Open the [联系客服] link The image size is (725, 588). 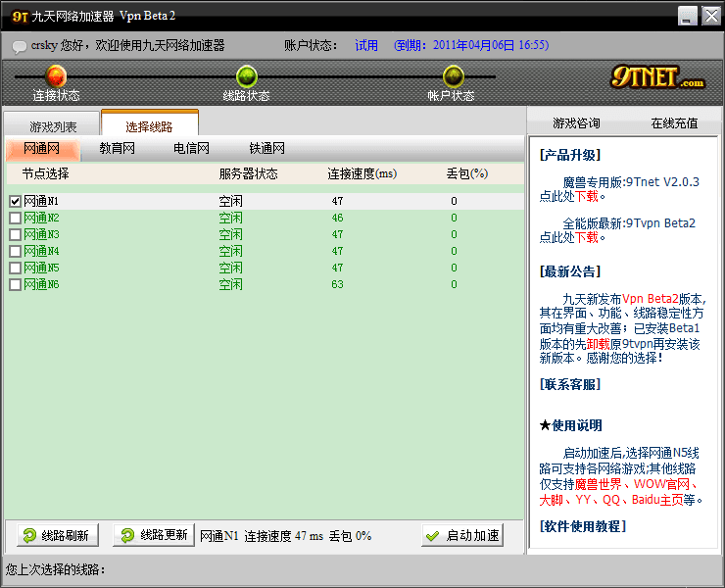click(x=570, y=384)
